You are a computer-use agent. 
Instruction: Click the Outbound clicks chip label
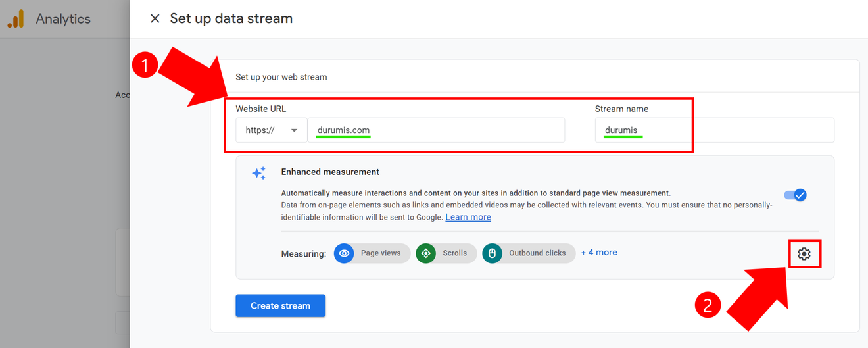point(537,253)
